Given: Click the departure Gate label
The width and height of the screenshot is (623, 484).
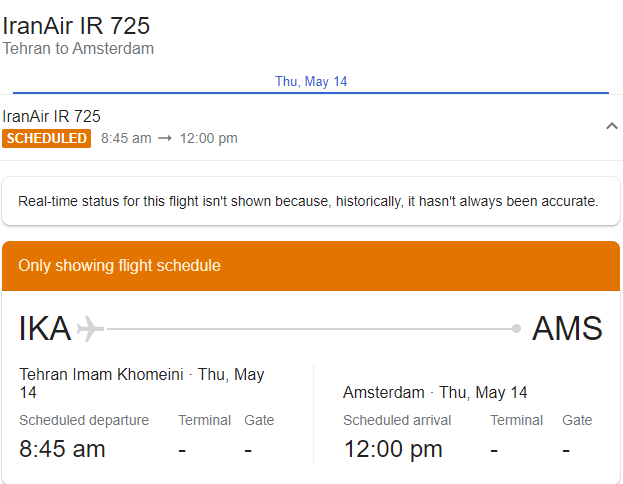Looking at the screenshot, I should pyautogui.click(x=259, y=420).
